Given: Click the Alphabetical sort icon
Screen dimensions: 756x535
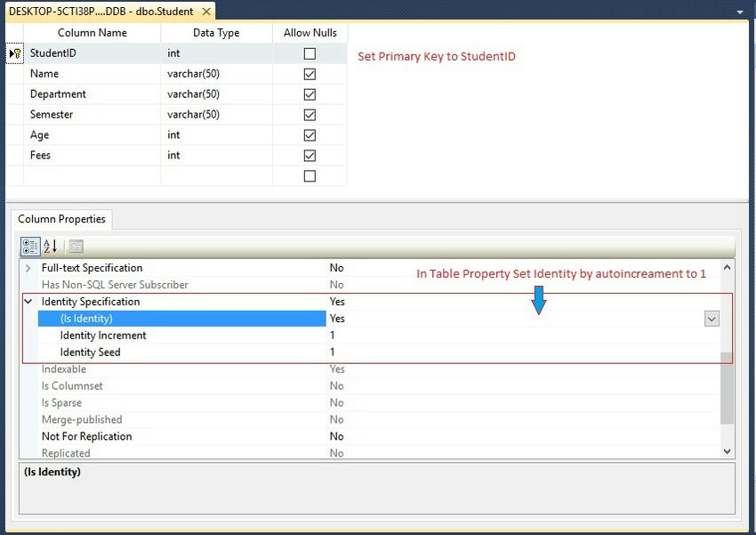Looking at the screenshot, I should [51, 247].
